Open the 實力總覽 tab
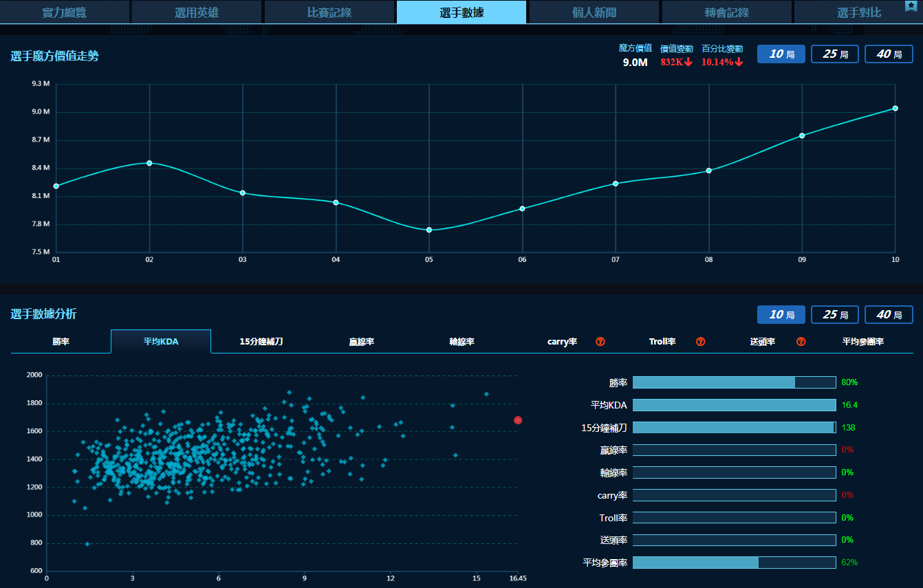The height and width of the screenshot is (588, 923). click(65, 12)
